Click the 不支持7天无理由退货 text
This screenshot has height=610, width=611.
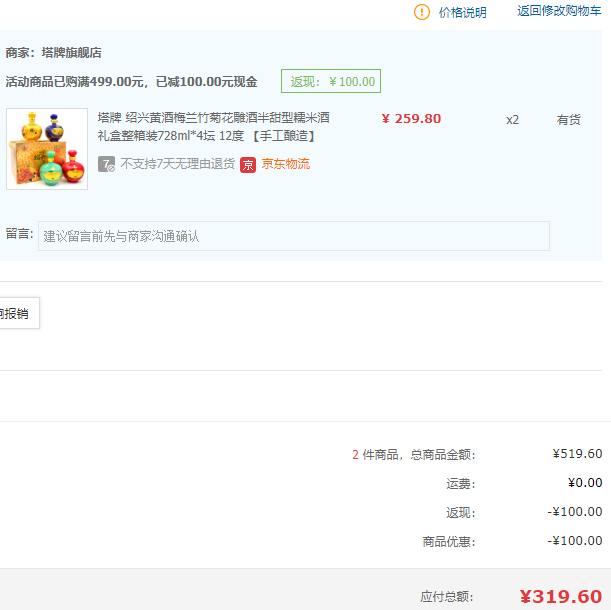[177, 164]
